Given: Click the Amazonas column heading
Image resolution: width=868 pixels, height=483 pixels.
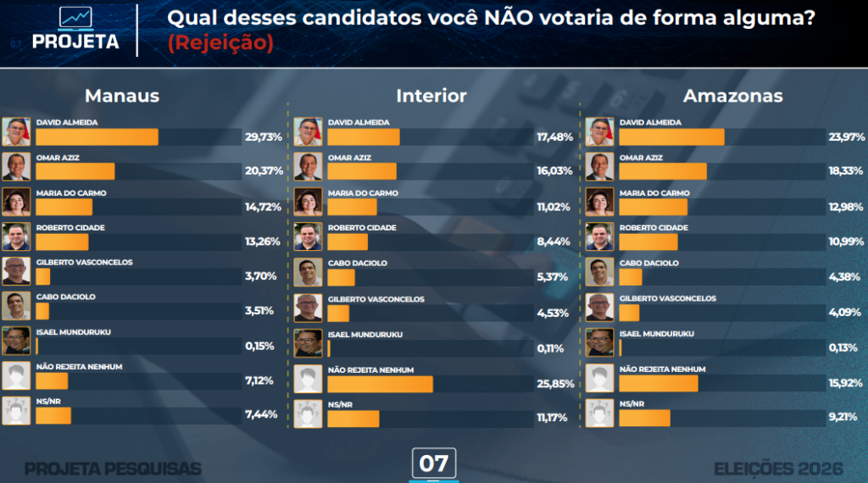Looking at the screenshot, I should pyautogui.click(x=733, y=96).
